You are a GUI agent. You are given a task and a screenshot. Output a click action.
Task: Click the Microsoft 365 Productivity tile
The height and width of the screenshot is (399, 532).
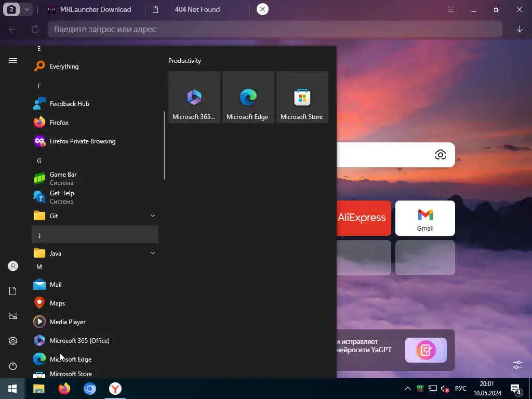click(x=194, y=97)
